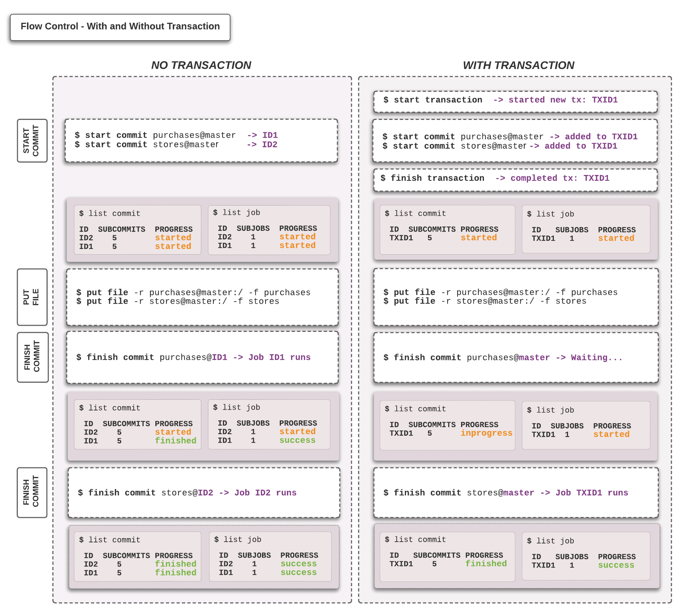The image size is (685, 616).
Task: Click the NO TRANSACTION column heading
Action: 201,65
